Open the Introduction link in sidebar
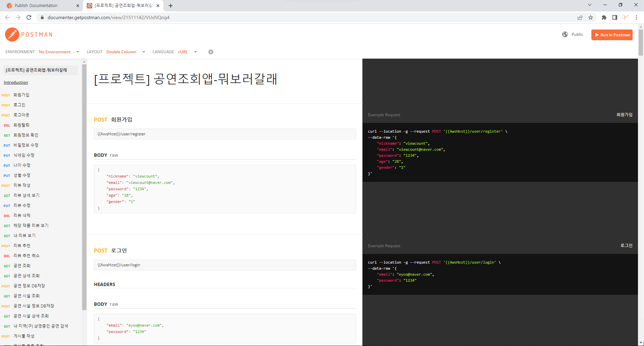The image size is (644, 346). click(x=16, y=82)
